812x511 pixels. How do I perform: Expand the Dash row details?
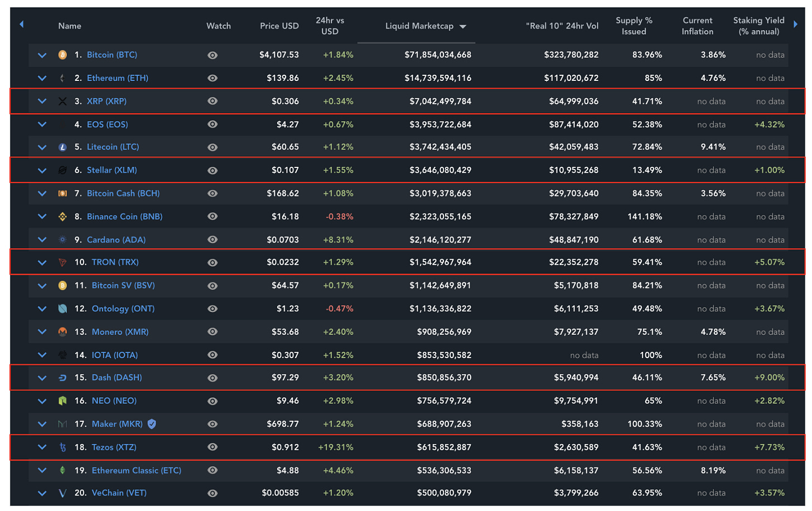42,378
